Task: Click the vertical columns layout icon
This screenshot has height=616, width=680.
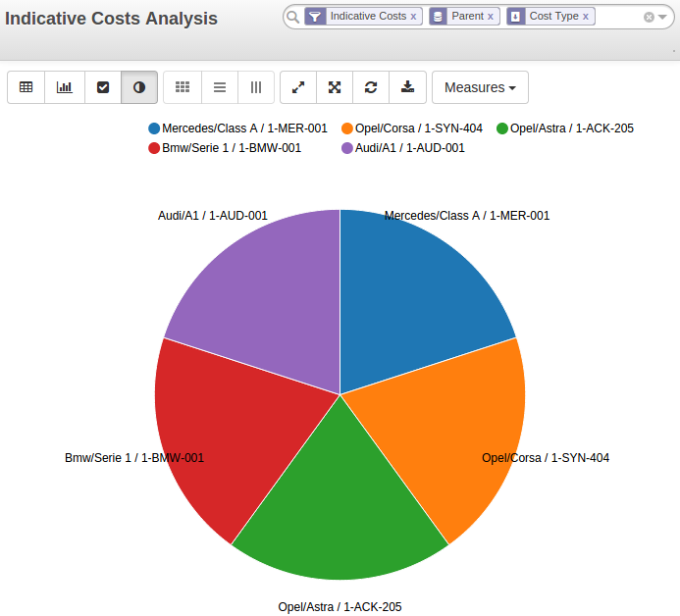Action: pyautogui.click(x=256, y=87)
